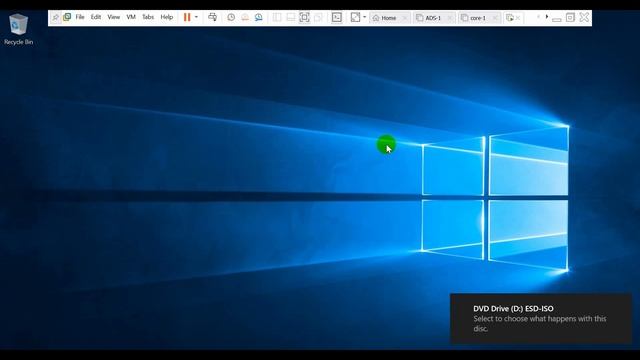Open the VM menu
The width and height of the screenshot is (640, 360).
point(131,17)
